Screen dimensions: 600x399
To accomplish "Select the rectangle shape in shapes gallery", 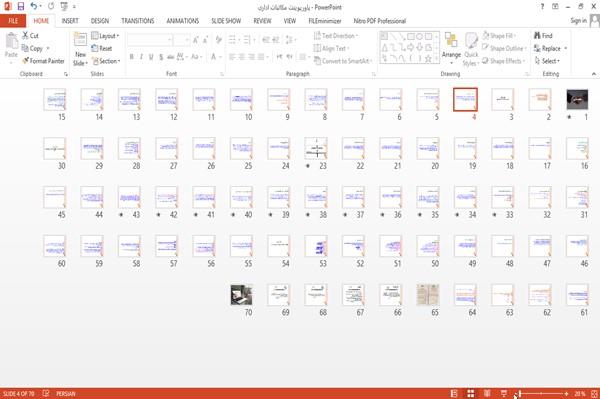I will point(411,37).
